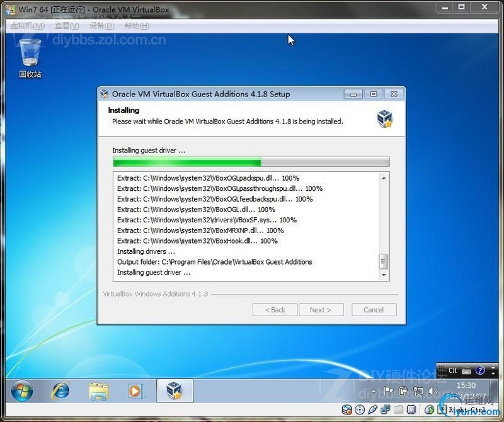Screen dimensions: 504x422
Task: Click the VirtualBox USB status icon
Action: [x=372, y=409]
